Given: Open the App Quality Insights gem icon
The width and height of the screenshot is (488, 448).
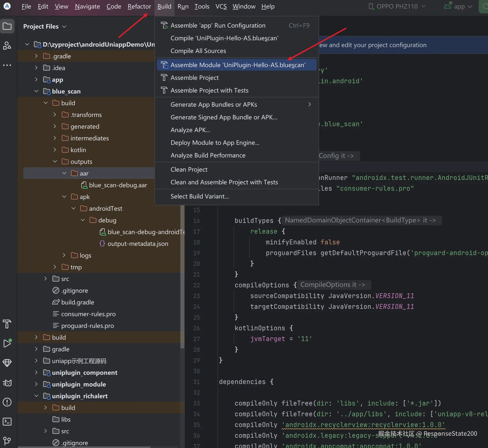Looking at the screenshot, I should [x=7, y=363].
